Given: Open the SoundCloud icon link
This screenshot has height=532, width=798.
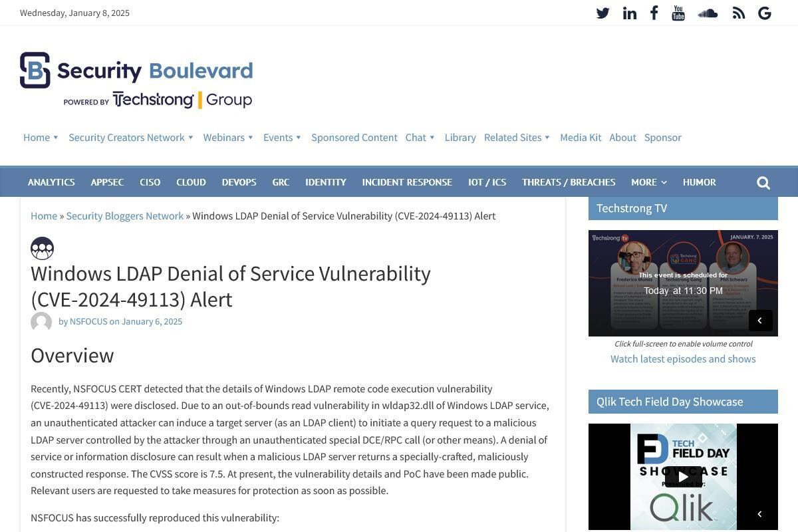Looking at the screenshot, I should click(708, 13).
